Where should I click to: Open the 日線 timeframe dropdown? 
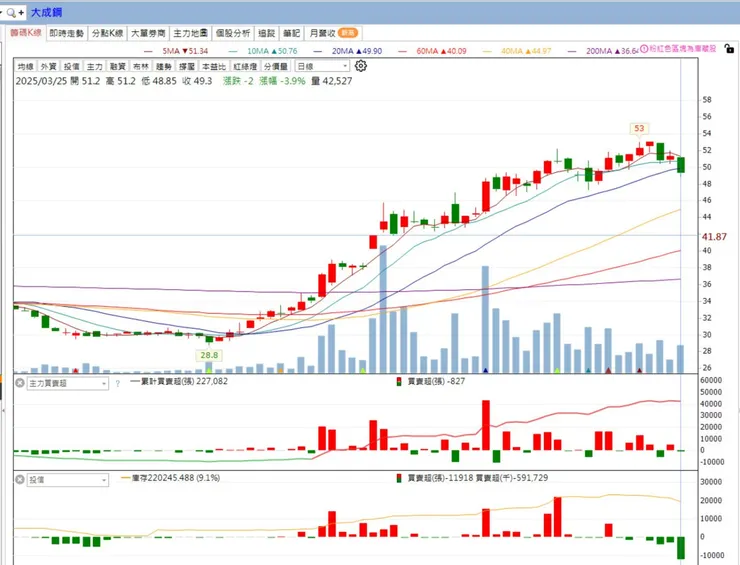pyautogui.click(x=322, y=67)
